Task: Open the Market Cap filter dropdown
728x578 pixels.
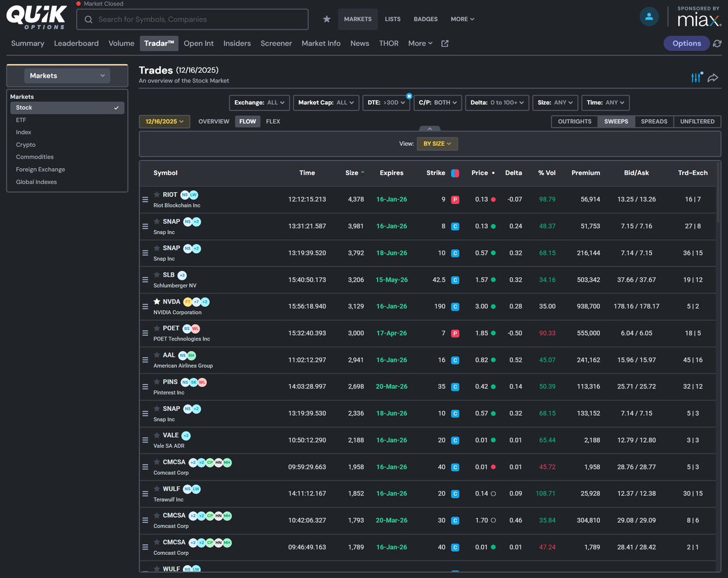Action: pyautogui.click(x=326, y=103)
